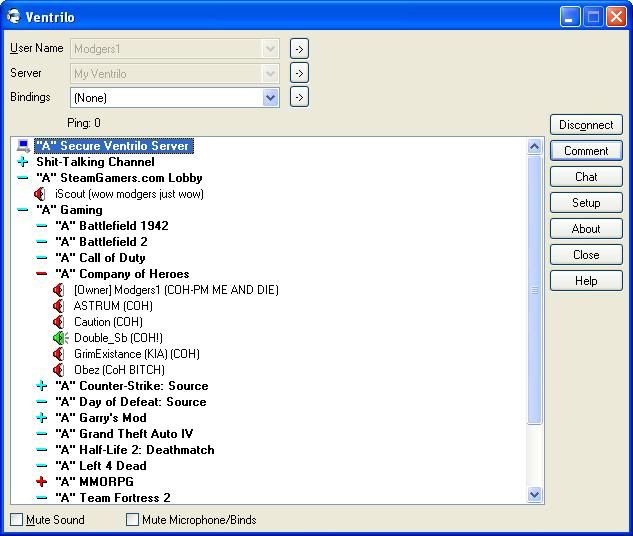Enable the Mute Sound checkbox

17,520
